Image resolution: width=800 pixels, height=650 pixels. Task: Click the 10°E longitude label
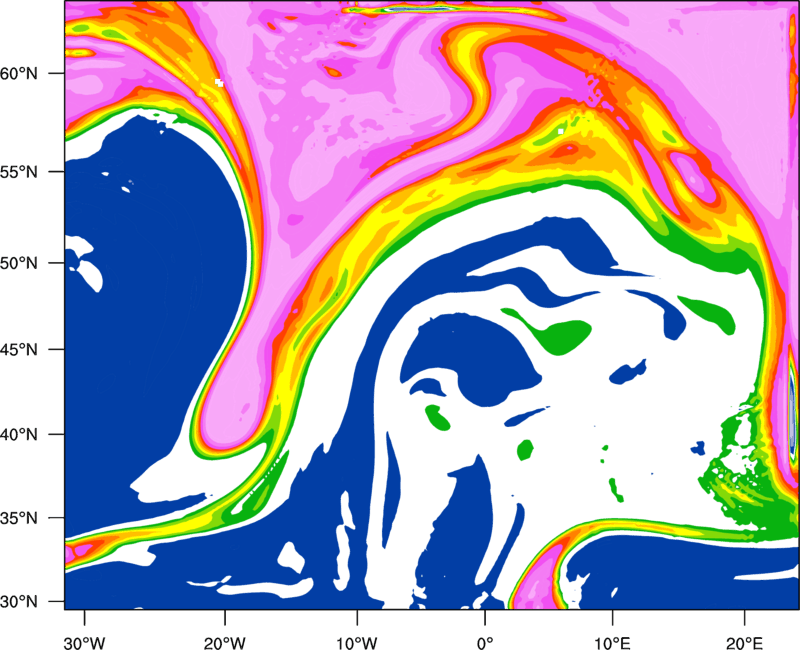[x=612, y=643]
